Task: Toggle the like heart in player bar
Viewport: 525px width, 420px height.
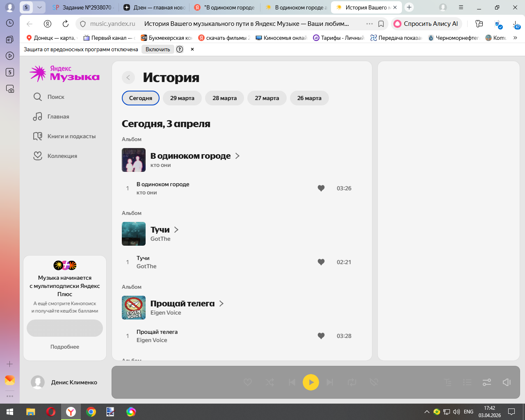Action: pyautogui.click(x=248, y=382)
